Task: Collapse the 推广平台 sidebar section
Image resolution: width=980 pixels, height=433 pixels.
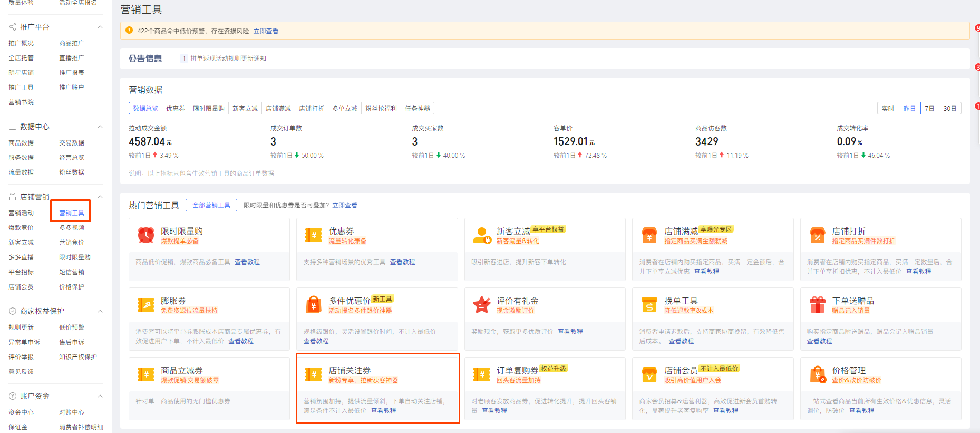Action: (100, 27)
